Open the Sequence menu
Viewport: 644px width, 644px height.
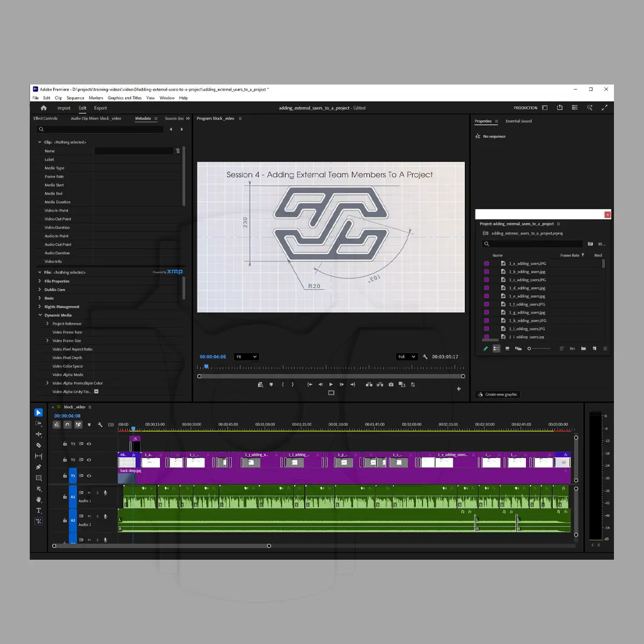tap(75, 98)
